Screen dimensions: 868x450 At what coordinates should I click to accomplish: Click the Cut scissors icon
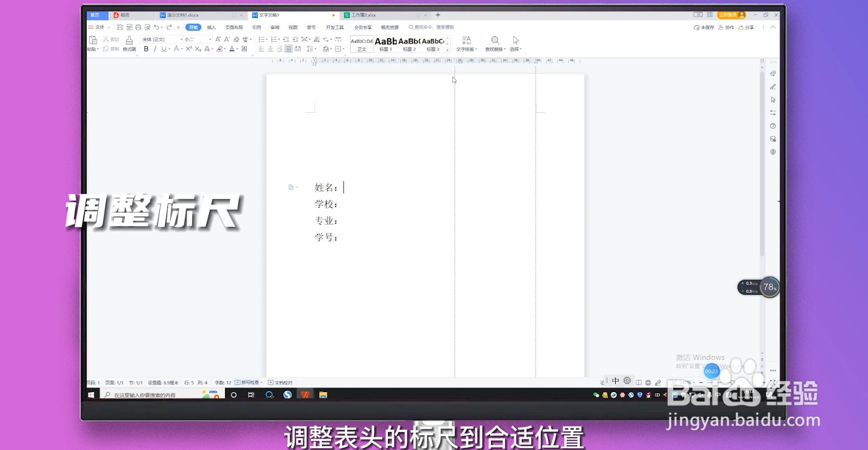pyautogui.click(x=106, y=39)
